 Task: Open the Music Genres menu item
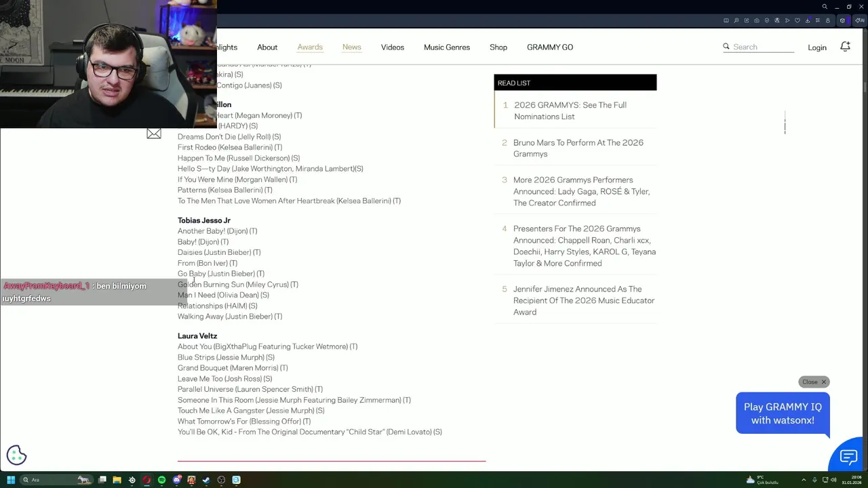(447, 47)
